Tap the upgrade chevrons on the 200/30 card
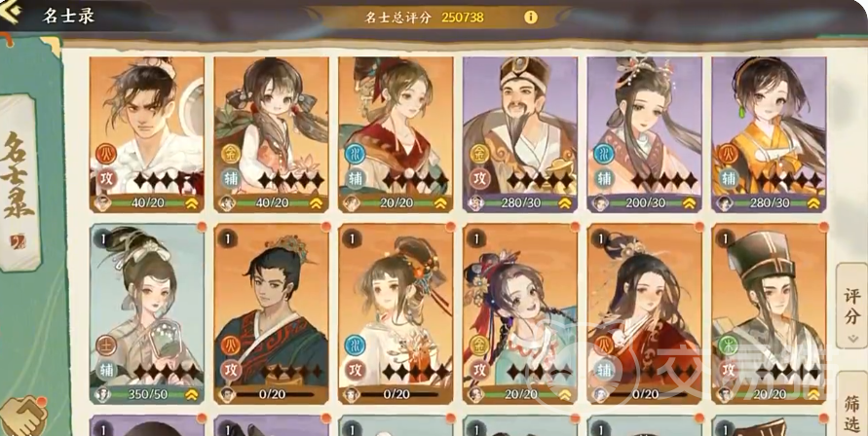 (689, 203)
